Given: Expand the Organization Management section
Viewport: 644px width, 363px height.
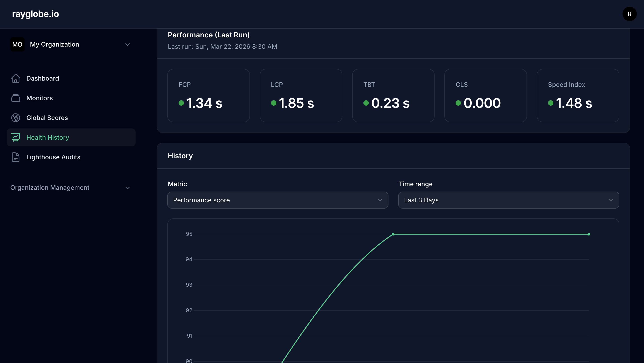Looking at the screenshot, I should tap(128, 188).
